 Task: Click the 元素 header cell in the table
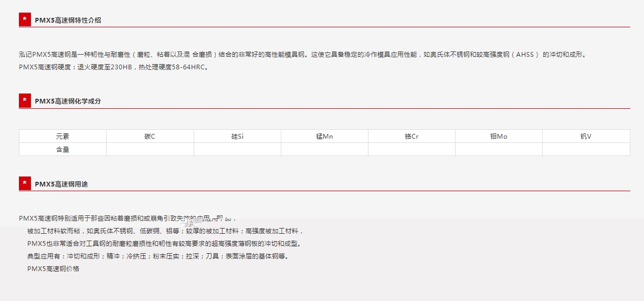point(62,137)
